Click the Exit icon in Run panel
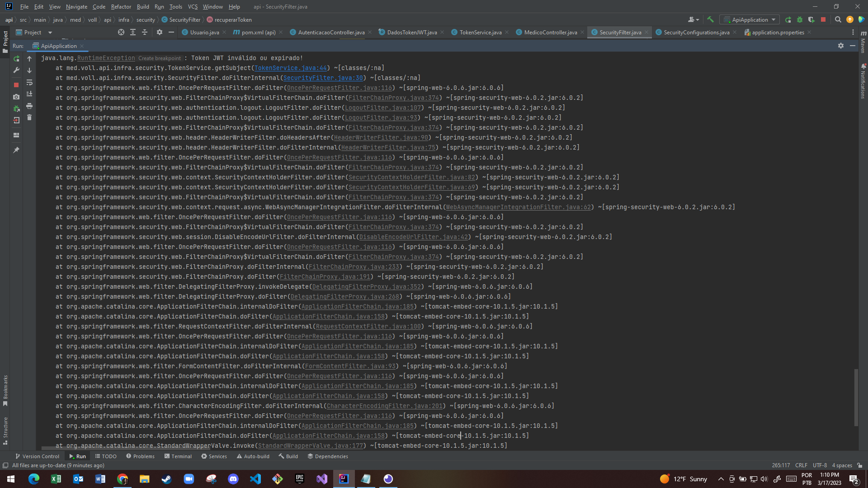This screenshot has width=868, height=488. [x=16, y=120]
